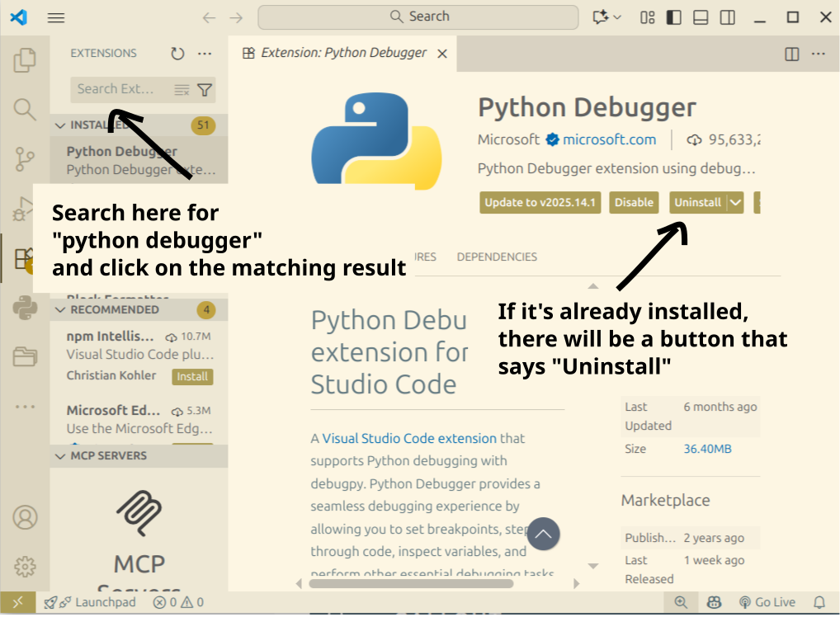The image size is (840, 617).
Task: Click the notifications bell in status bar
Action: (819, 603)
